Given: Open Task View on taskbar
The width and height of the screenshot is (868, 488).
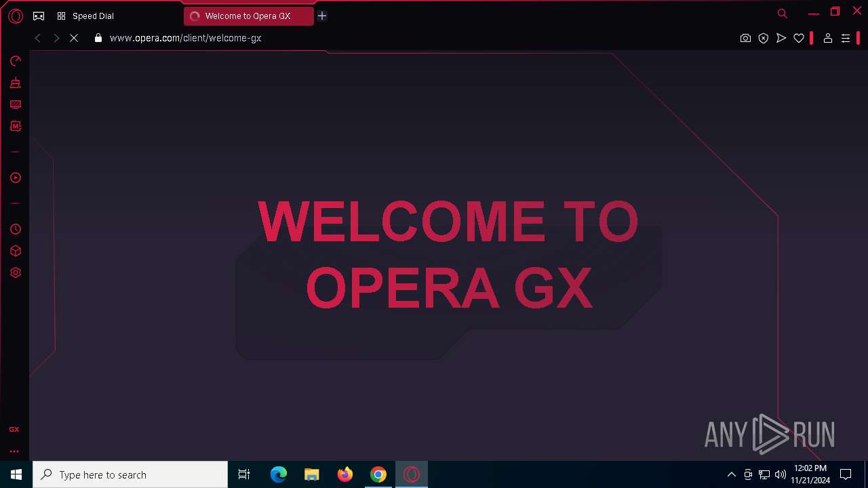Looking at the screenshot, I should click(x=244, y=474).
